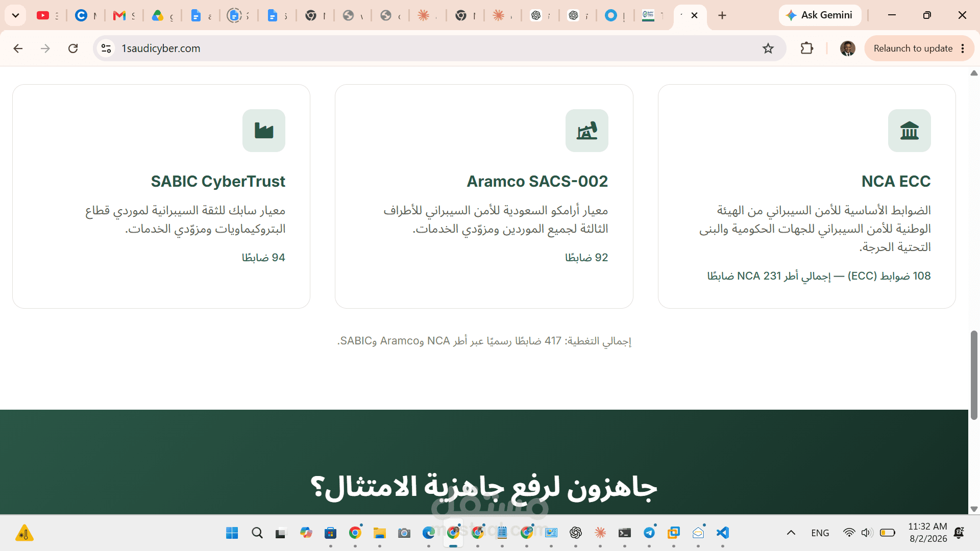Screen dimensions: 980x551
Task: Open the weather alert widget
Action: [24, 534]
